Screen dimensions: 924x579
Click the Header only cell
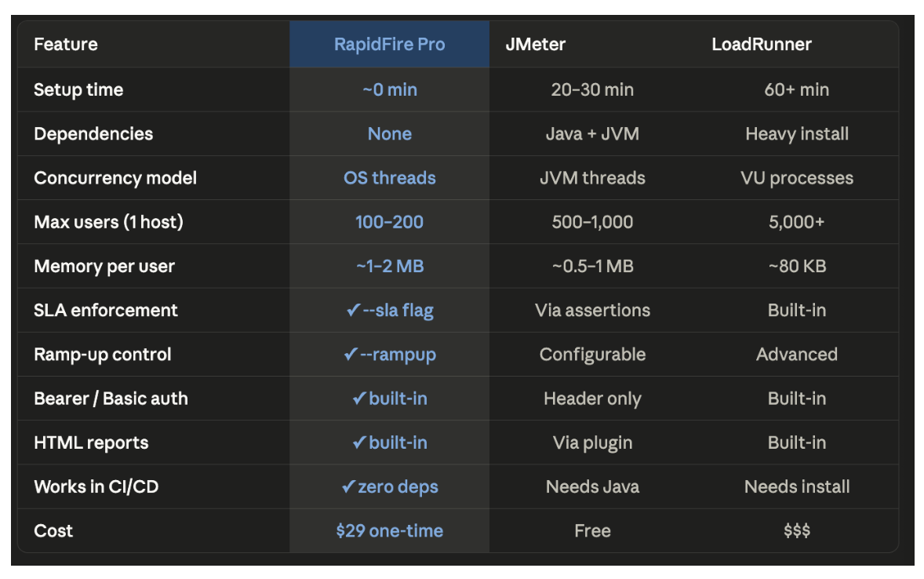click(592, 399)
